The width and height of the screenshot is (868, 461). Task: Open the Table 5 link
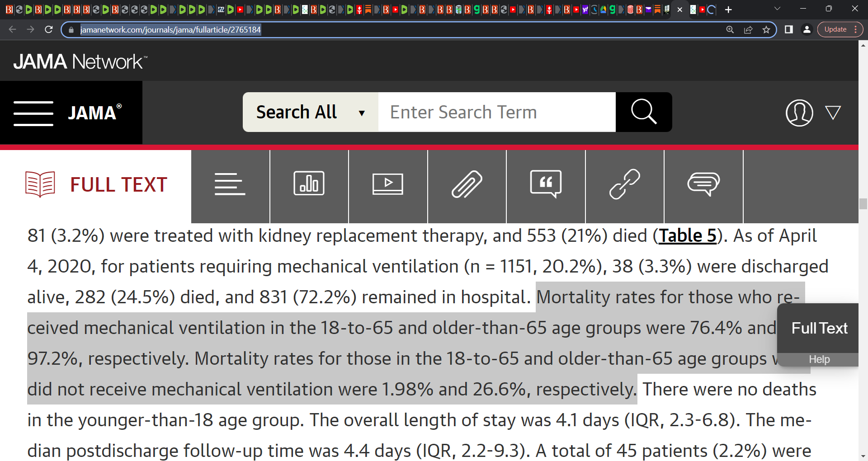687,236
